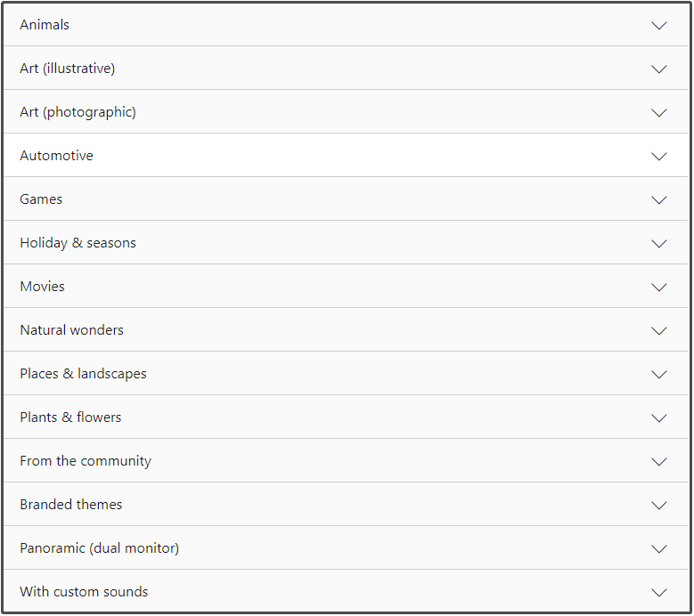Screen dimensions: 694x616
Task: Expand the Animals category chevron
Action: click(658, 26)
